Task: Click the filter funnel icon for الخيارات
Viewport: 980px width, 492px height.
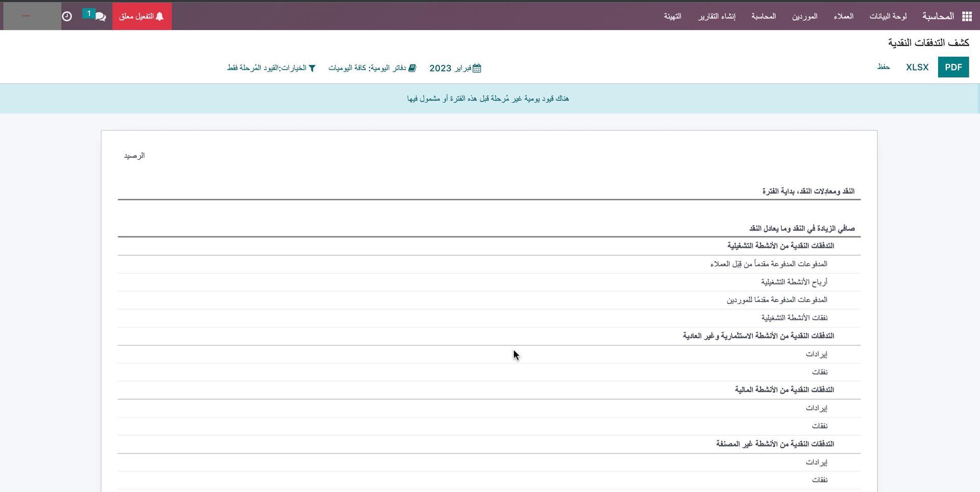Action: [x=312, y=67]
